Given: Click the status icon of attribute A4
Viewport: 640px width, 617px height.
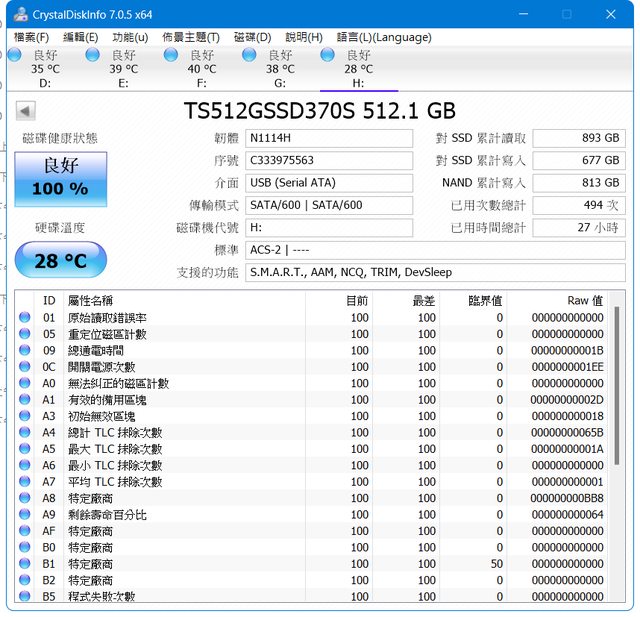Looking at the screenshot, I should click(x=24, y=432).
